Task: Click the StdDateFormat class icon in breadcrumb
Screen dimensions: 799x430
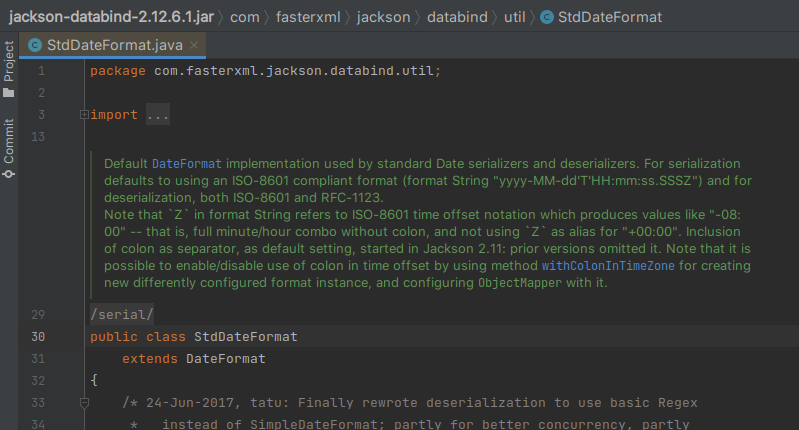Action: [547, 17]
